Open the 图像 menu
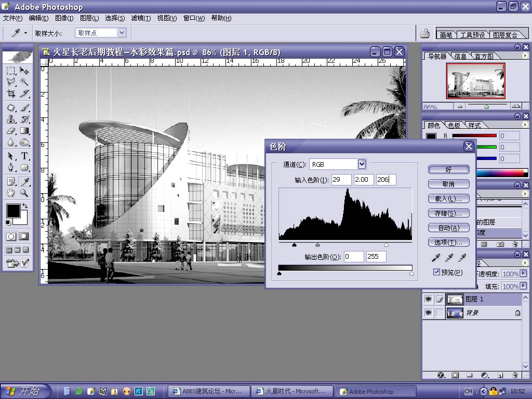Screen dimensions: 532x399 64,18
